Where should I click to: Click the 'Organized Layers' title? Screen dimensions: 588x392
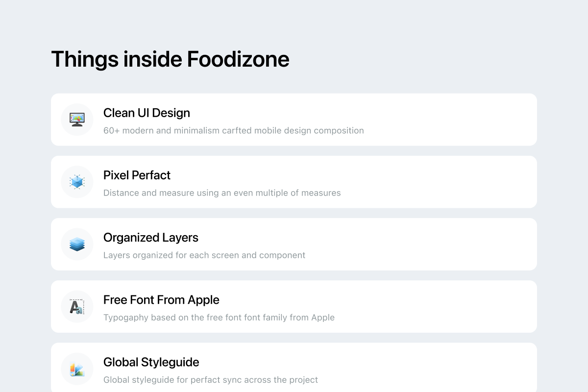point(150,238)
